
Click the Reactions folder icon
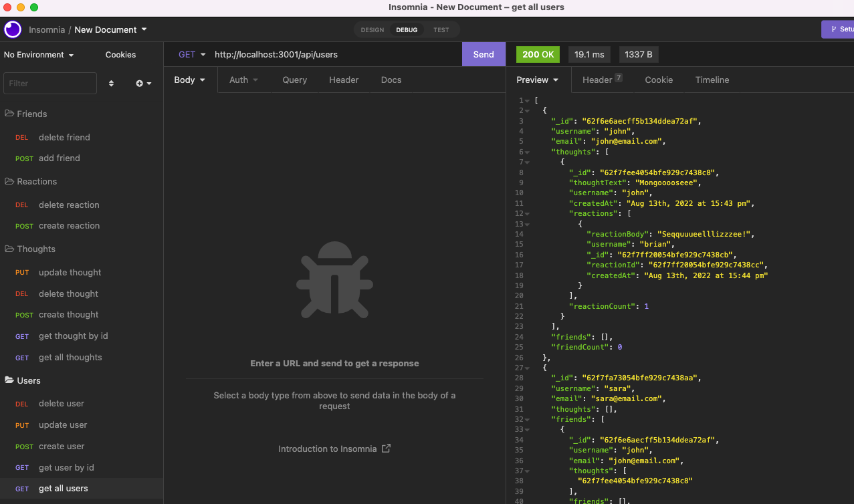9,181
